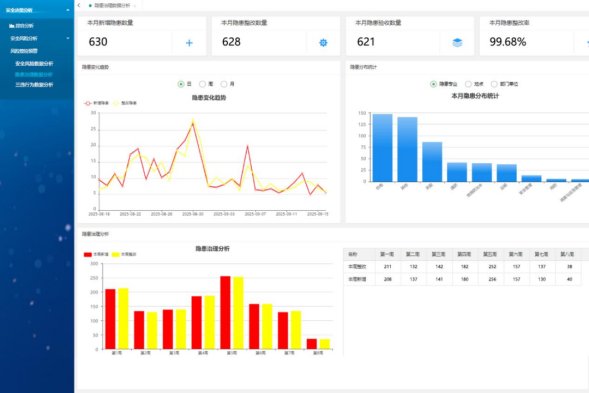Click the 211 table cell

pos(388,267)
